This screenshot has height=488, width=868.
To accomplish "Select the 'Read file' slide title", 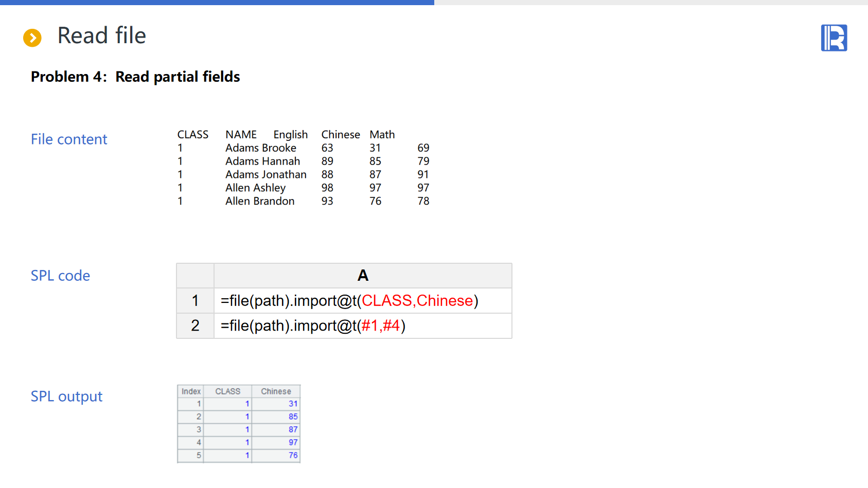I will pos(101,36).
